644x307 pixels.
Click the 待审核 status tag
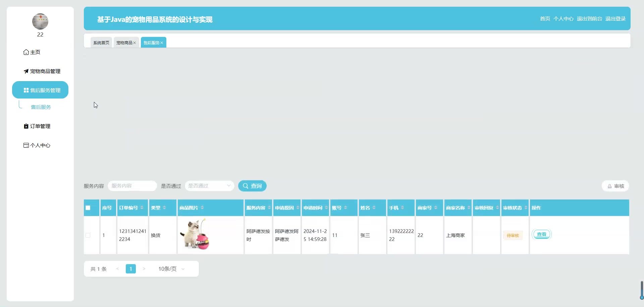click(x=513, y=236)
